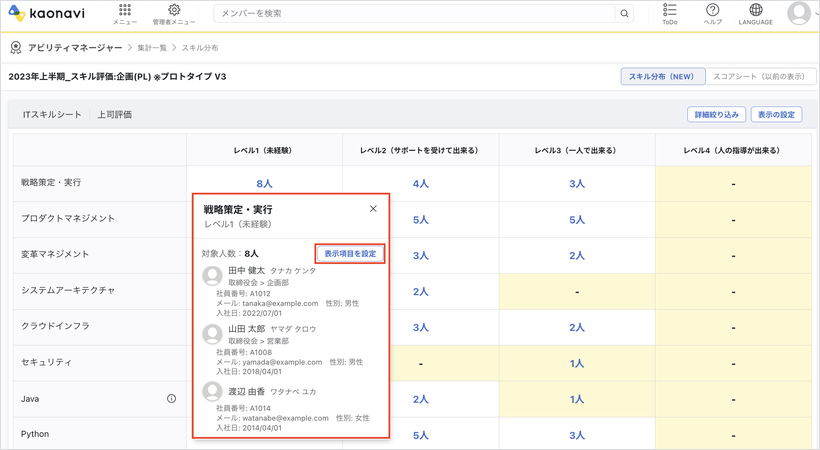Close the 戦略策定・実行 popup
Screen dimensions: 820x450
click(373, 209)
